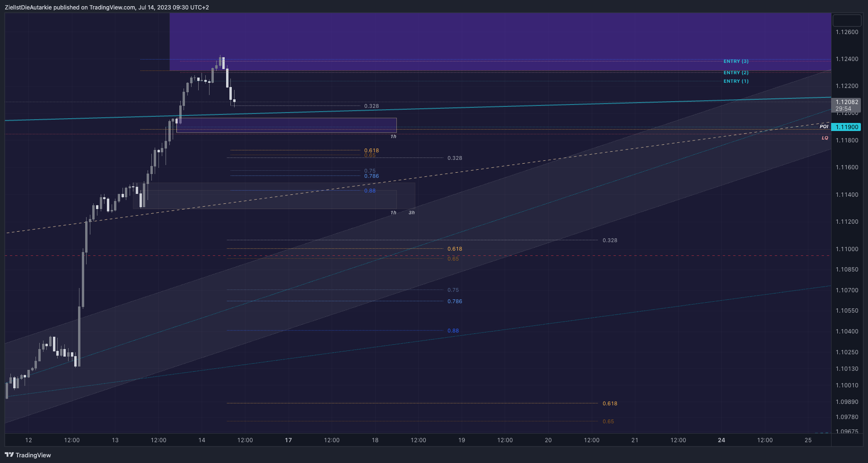
Task: Click the 1.12600 price axis value
Action: click(847, 32)
